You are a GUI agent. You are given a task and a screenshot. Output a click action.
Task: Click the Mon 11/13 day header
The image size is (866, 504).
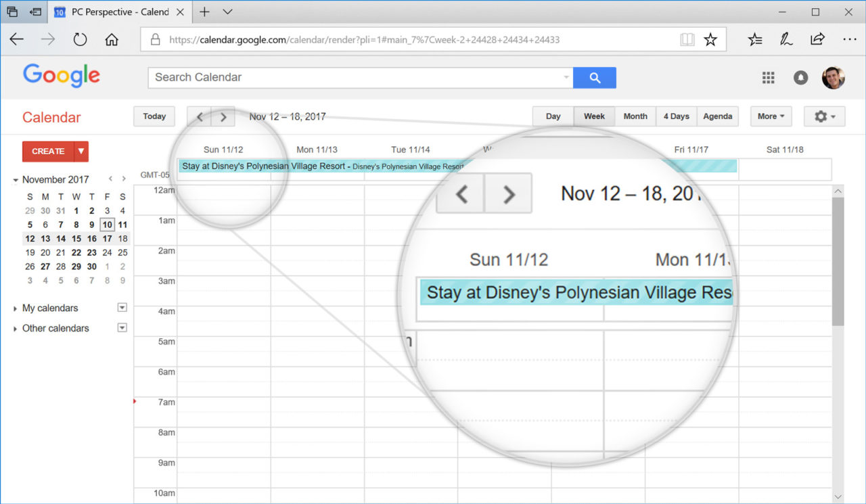click(x=317, y=150)
